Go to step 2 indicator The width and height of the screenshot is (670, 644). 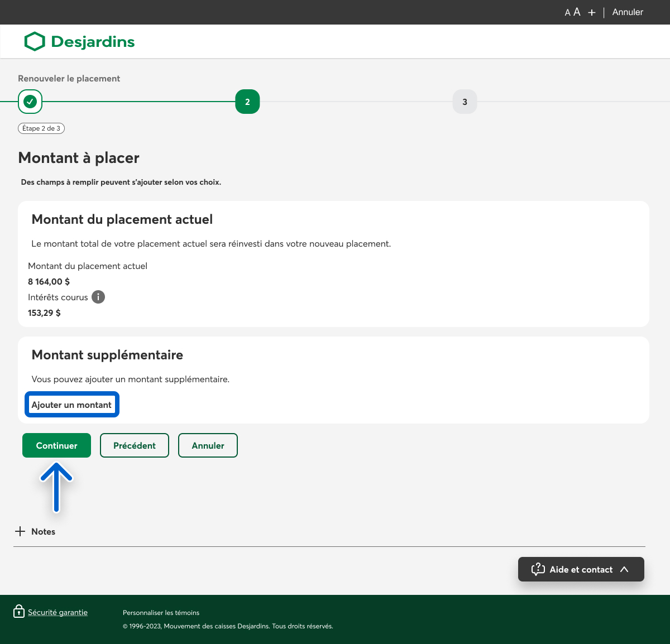pos(247,102)
